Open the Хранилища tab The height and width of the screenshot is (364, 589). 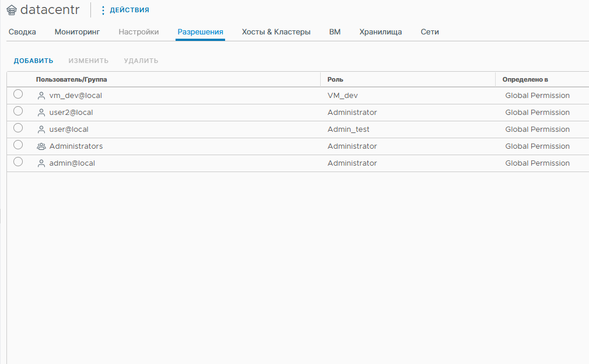coord(381,32)
